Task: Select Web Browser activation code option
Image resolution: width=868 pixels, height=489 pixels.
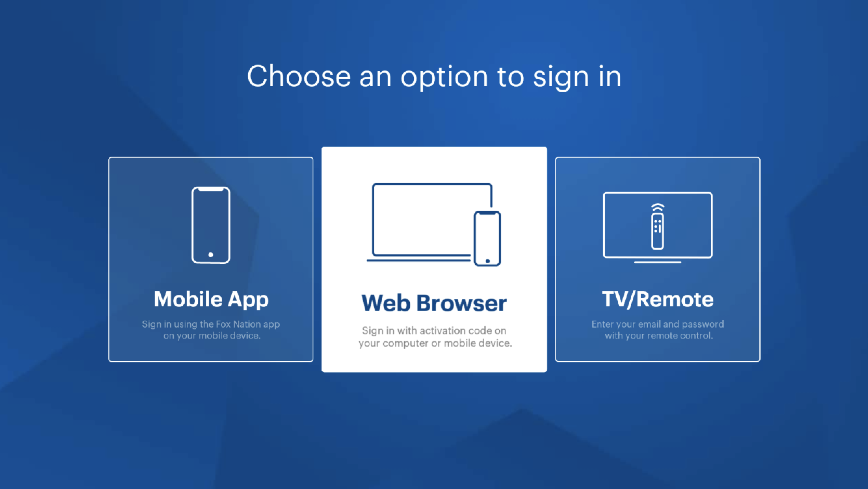Action: tap(434, 259)
